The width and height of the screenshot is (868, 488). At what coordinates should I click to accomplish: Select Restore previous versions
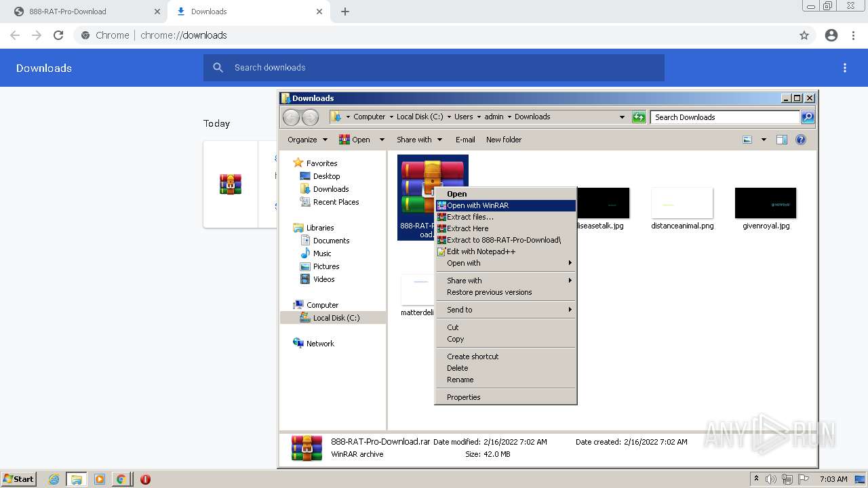pyautogui.click(x=506, y=292)
